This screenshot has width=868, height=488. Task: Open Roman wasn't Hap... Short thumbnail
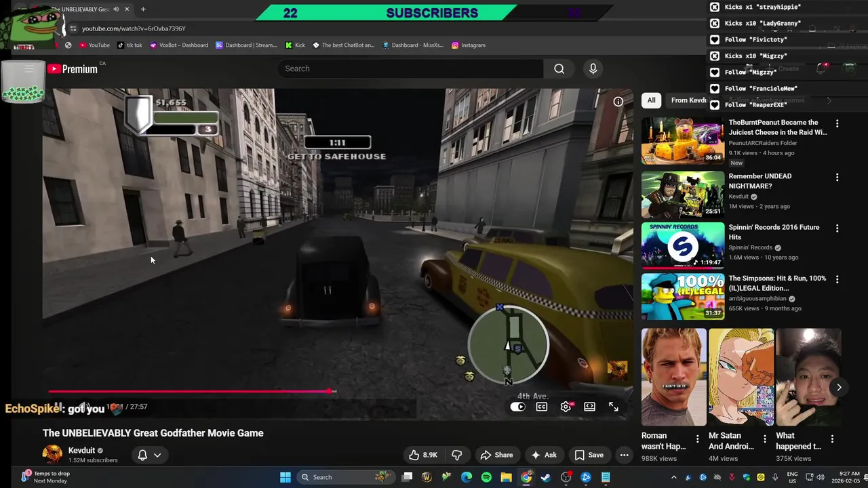(674, 377)
